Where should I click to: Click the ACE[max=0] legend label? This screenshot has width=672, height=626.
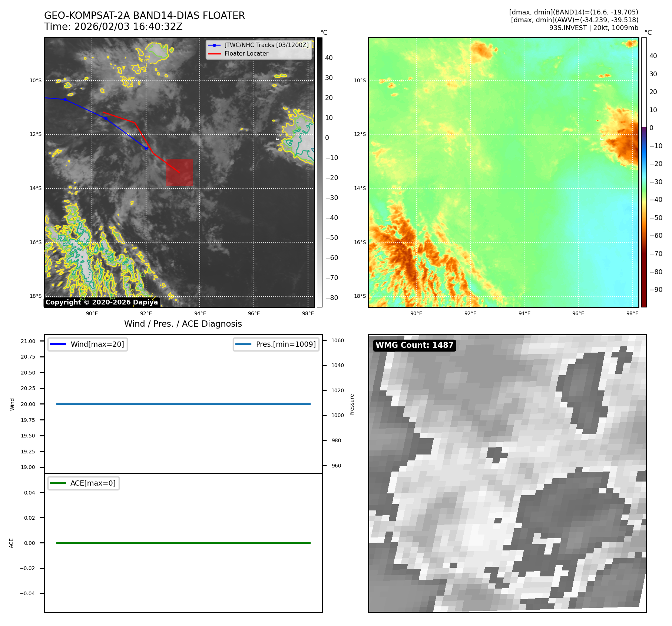[93, 483]
